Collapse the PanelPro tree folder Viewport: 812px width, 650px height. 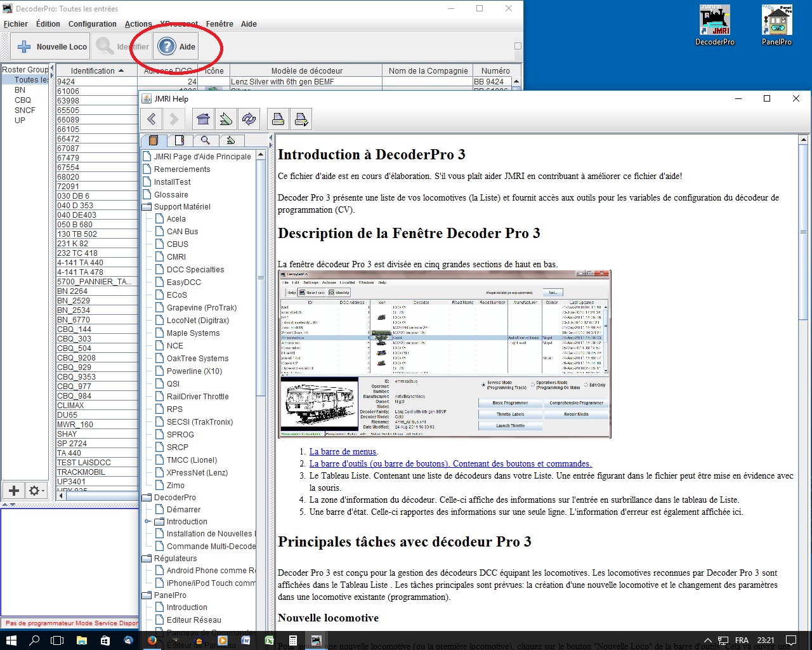[x=148, y=595]
